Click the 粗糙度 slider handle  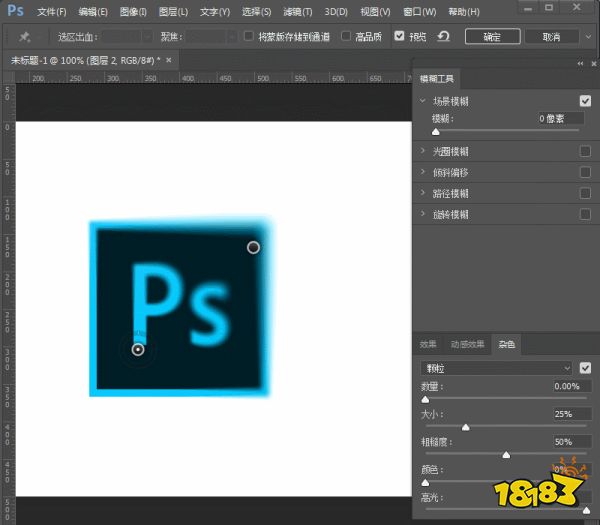(506, 454)
